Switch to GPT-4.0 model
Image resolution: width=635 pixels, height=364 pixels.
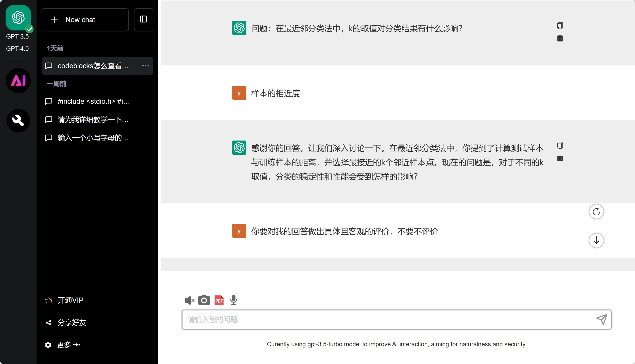(x=18, y=48)
